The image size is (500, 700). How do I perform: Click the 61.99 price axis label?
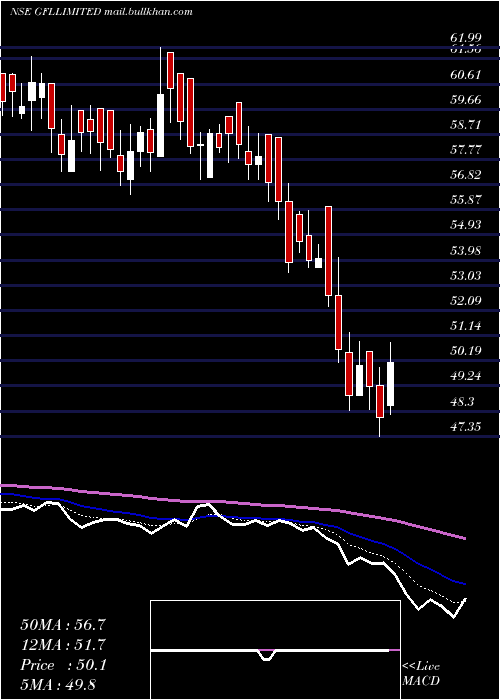[x=465, y=39]
